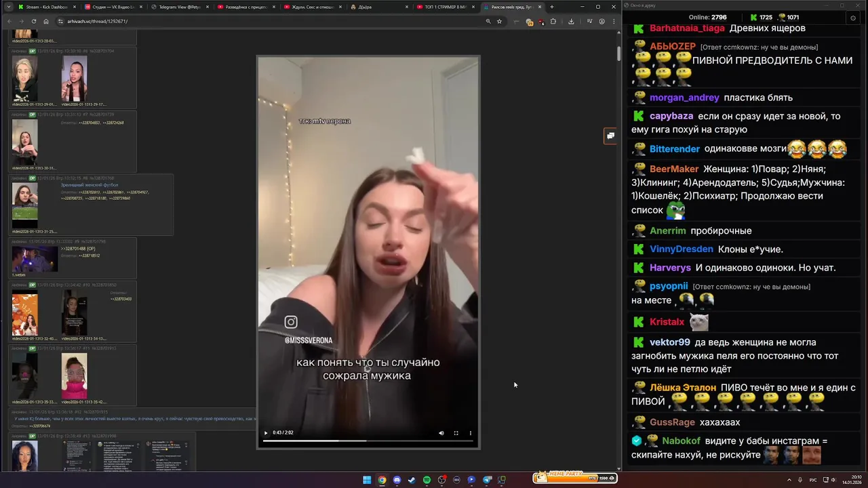Open the video2026-01-1313-29-17 thumbnail
868x488 pixels.
click(x=75, y=79)
